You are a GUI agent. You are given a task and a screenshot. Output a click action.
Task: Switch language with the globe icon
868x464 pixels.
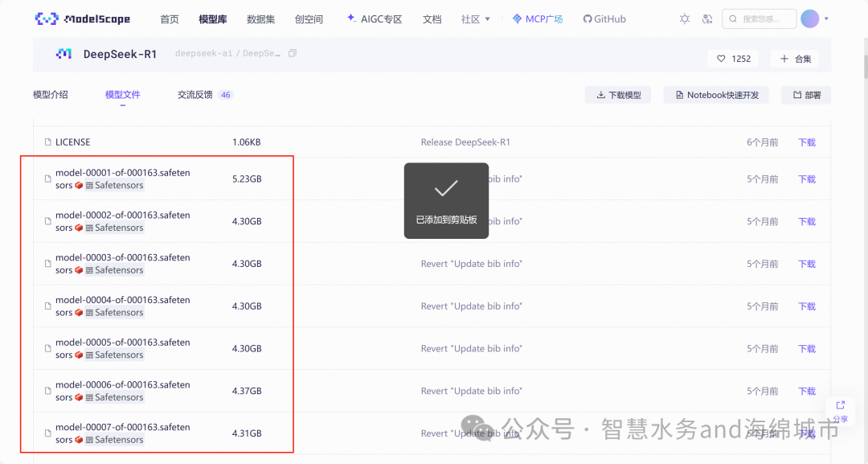[707, 18]
